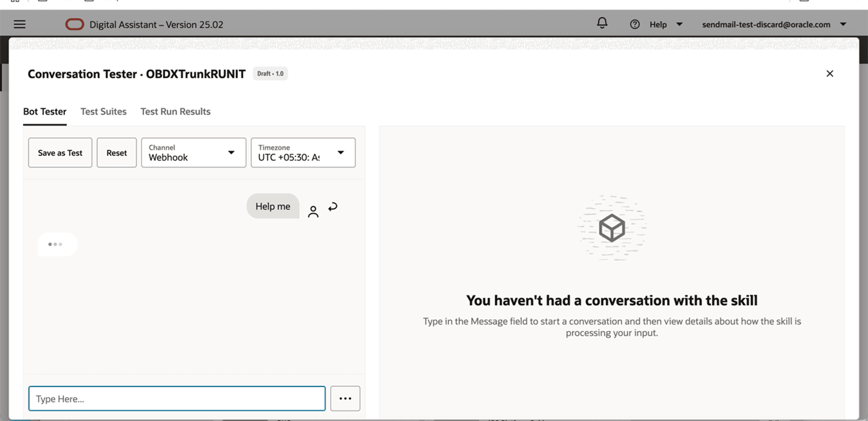The width and height of the screenshot is (868, 421).
Task: Close the Conversation Tester dialog
Action: click(830, 73)
